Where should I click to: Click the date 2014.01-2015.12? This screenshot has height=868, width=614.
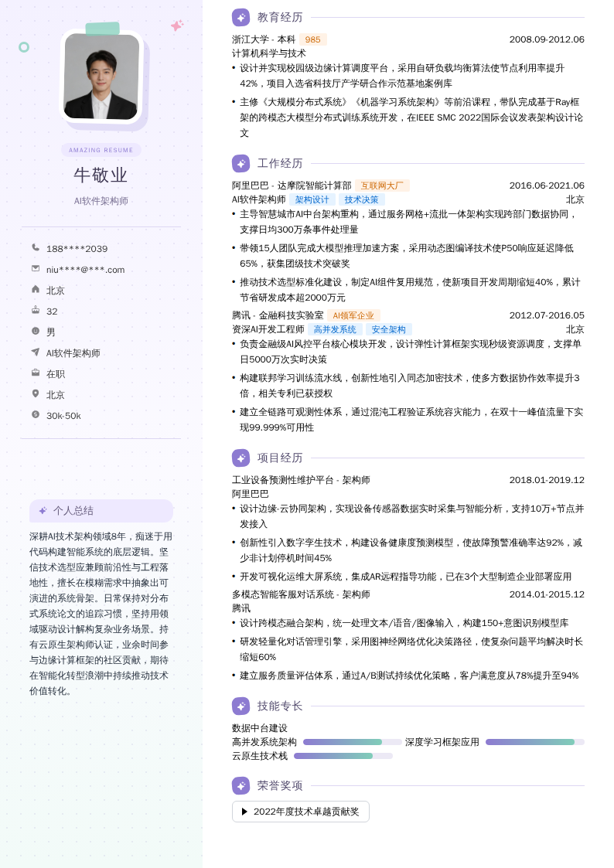click(547, 594)
